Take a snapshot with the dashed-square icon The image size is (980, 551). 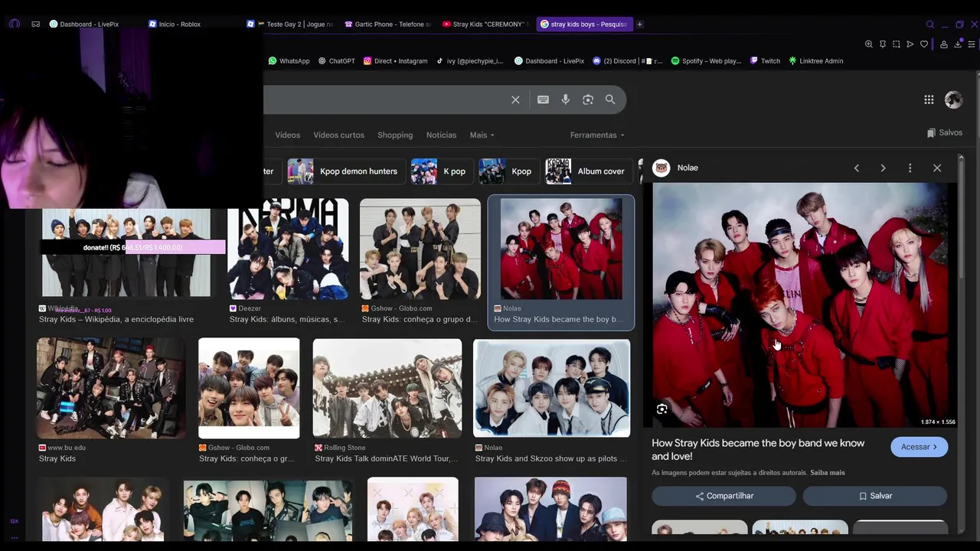(x=897, y=44)
